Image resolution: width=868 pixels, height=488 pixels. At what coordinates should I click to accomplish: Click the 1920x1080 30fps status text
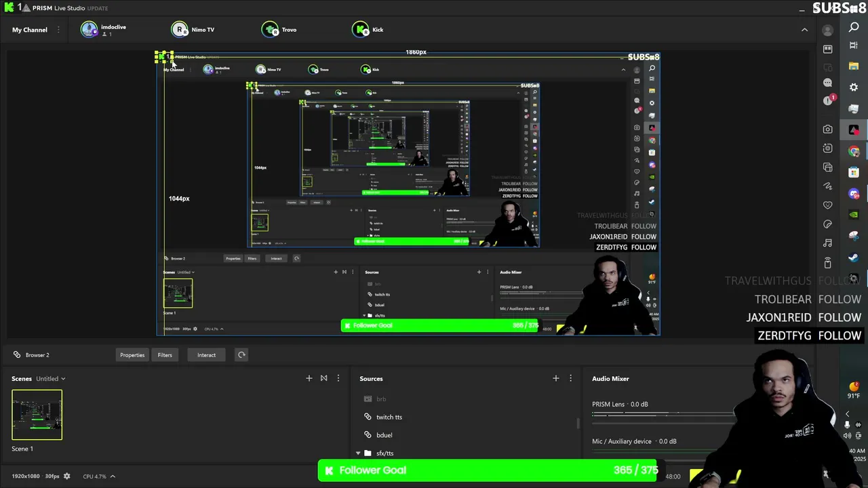(x=35, y=476)
